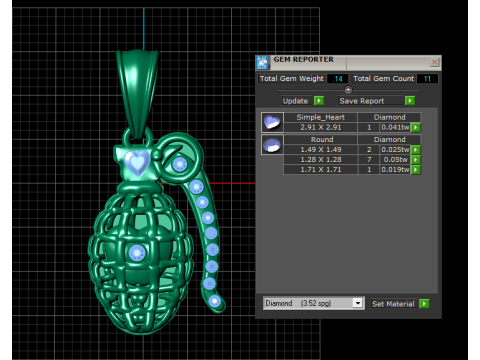The image size is (480, 360).
Task: Close the Gem Reporter window
Action: [x=434, y=62]
